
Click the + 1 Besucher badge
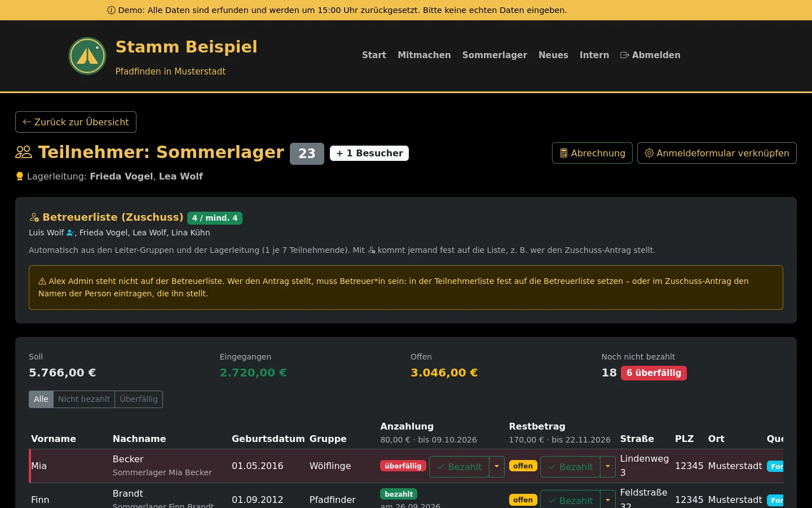pos(369,154)
